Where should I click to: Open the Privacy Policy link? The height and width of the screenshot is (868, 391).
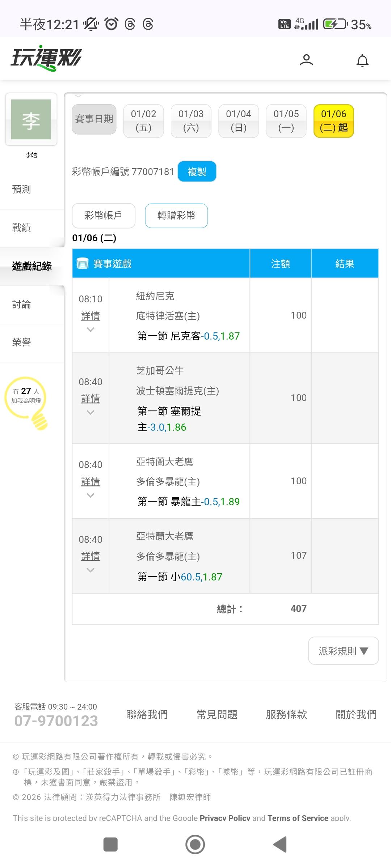pyautogui.click(x=224, y=818)
